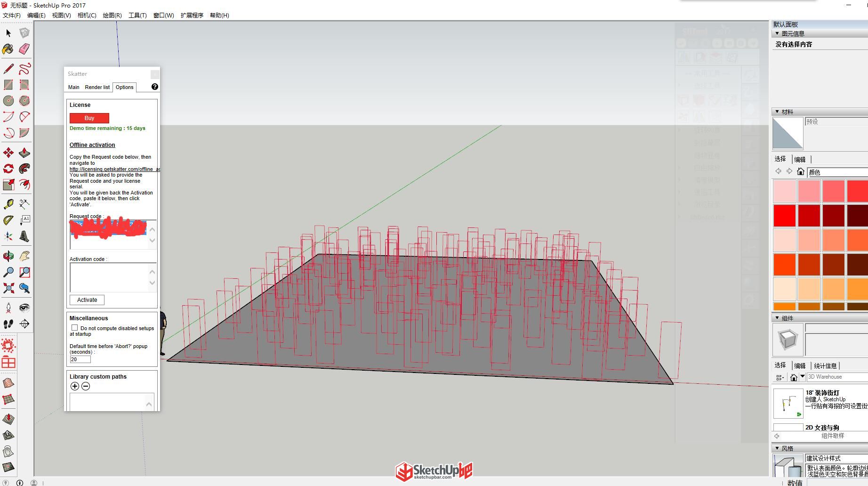Click the Activate button
The width and height of the screenshot is (868, 486).
pyautogui.click(x=87, y=300)
